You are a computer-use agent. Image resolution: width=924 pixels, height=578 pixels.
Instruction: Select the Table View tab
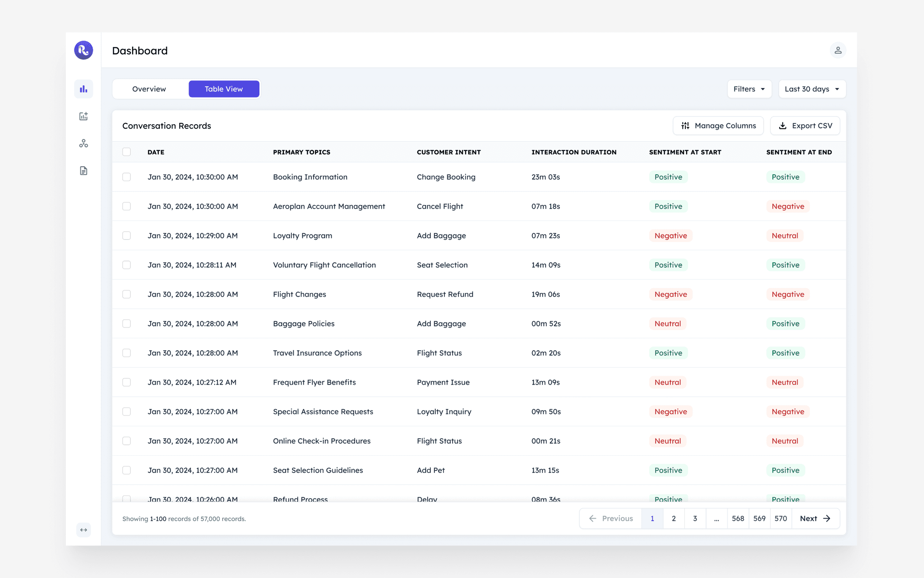click(x=224, y=89)
